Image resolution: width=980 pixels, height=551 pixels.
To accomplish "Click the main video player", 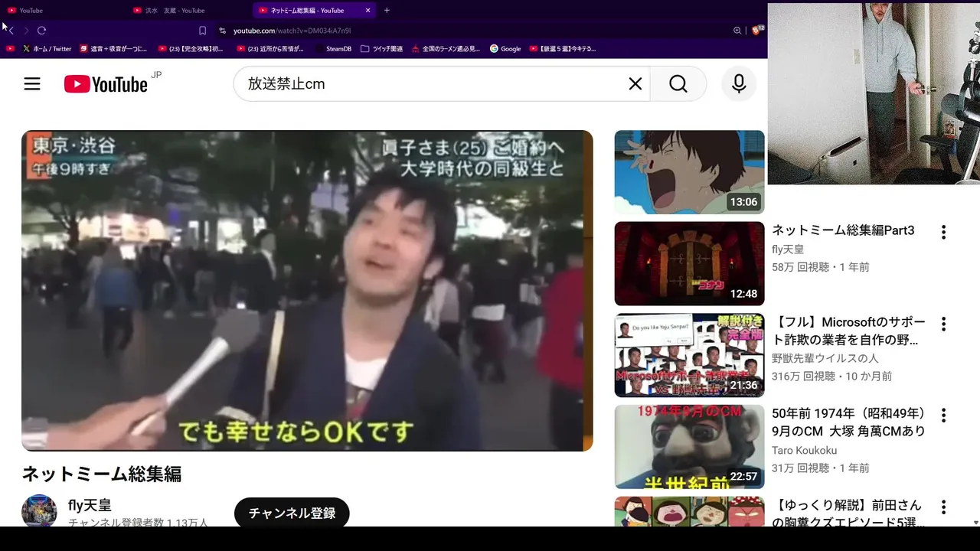I will click(x=307, y=291).
